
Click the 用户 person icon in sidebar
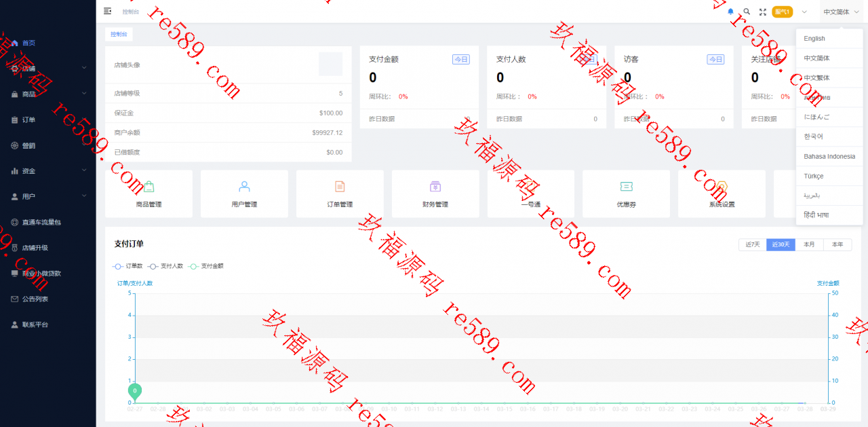point(15,197)
